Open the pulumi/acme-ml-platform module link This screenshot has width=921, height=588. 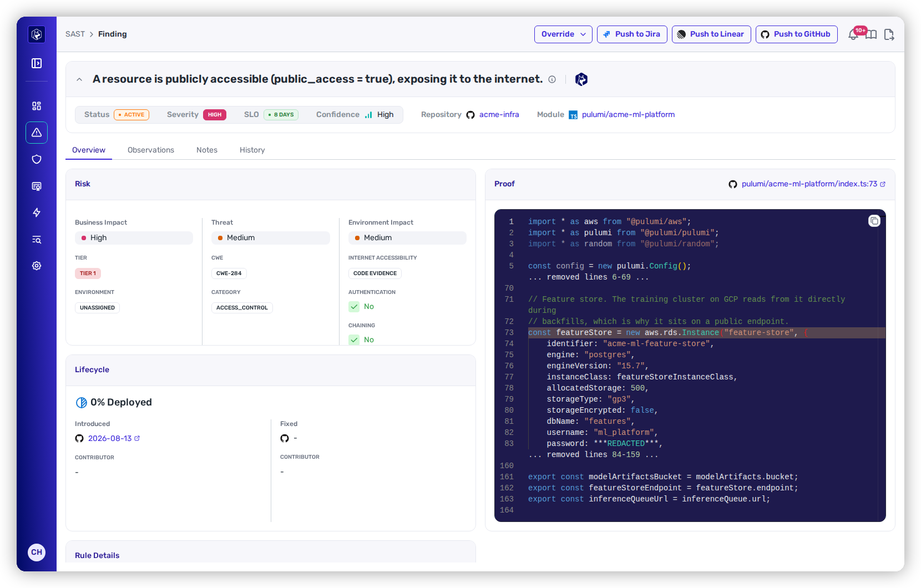tap(628, 115)
